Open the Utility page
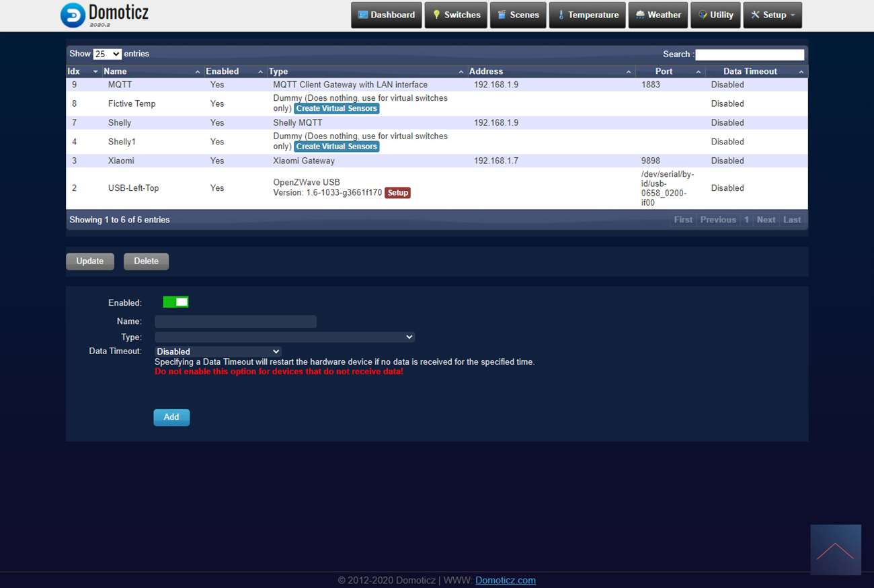The height and width of the screenshot is (588, 874). coord(715,15)
